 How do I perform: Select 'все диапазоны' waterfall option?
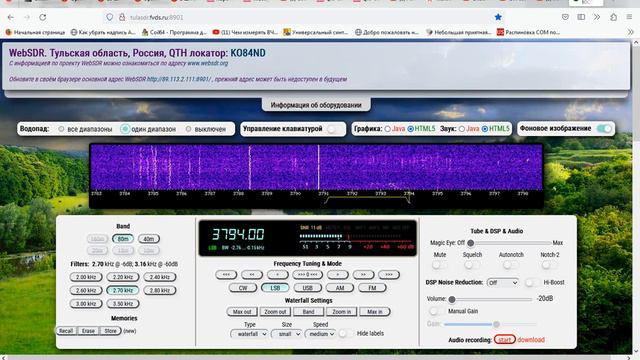point(61,129)
